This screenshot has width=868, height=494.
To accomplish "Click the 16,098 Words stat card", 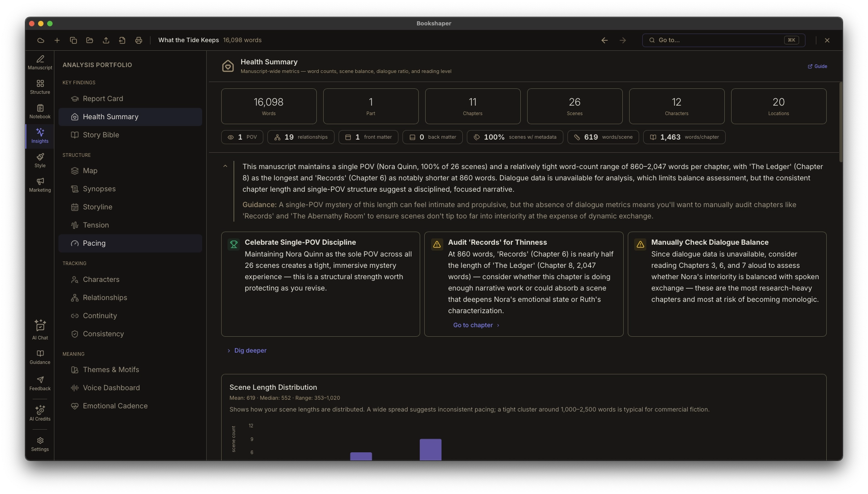I will [269, 106].
